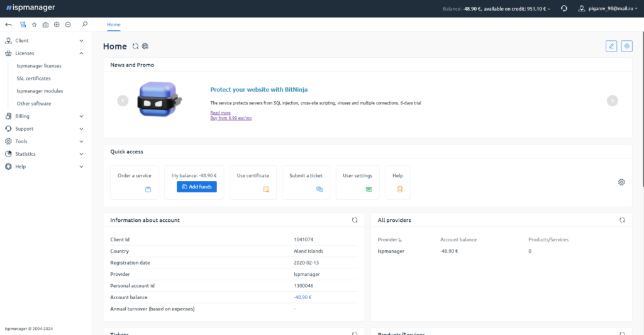Click the back arrow in the toolbar
The image size is (644, 335).
coord(9,25)
